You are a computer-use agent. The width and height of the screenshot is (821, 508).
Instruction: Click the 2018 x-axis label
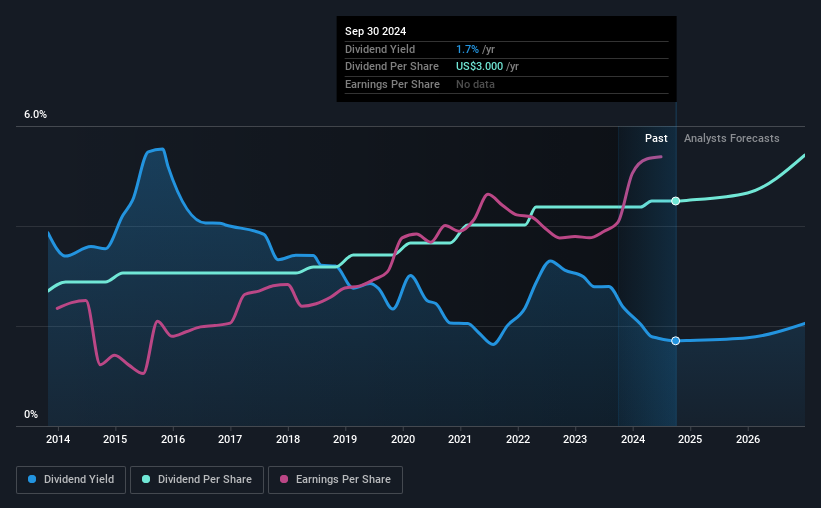pos(288,439)
